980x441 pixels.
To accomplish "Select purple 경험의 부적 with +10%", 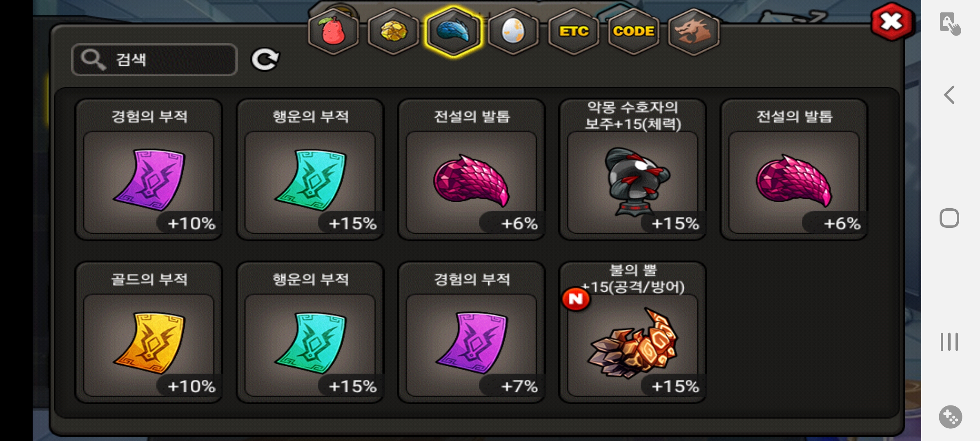I will [149, 169].
